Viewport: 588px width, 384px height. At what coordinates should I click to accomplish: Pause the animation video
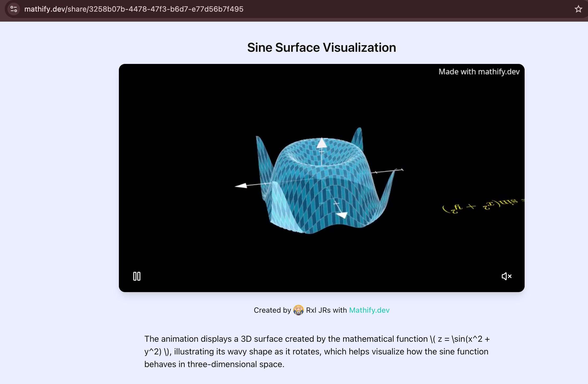click(137, 276)
